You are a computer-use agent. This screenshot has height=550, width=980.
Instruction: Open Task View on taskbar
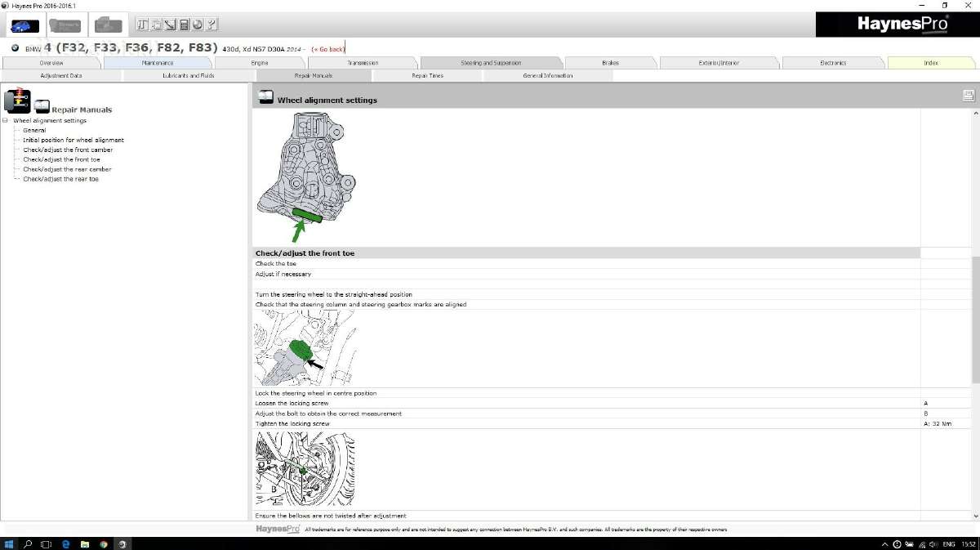[47, 543]
